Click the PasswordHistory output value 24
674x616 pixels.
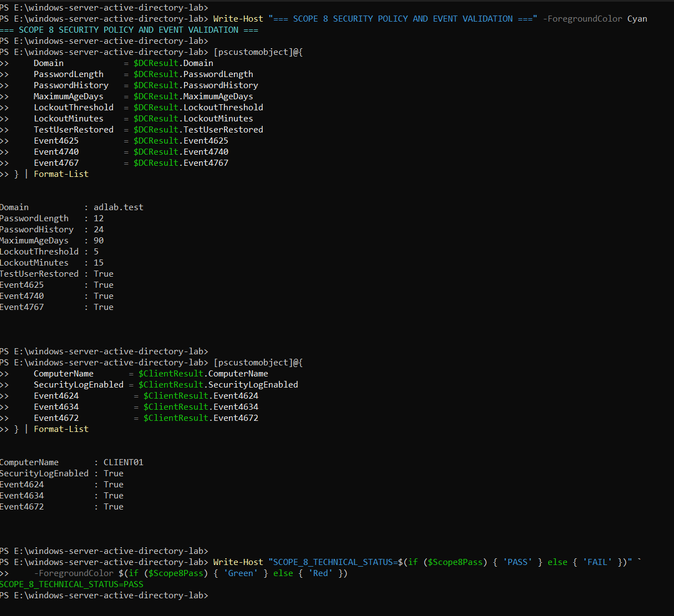coord(99,230)
